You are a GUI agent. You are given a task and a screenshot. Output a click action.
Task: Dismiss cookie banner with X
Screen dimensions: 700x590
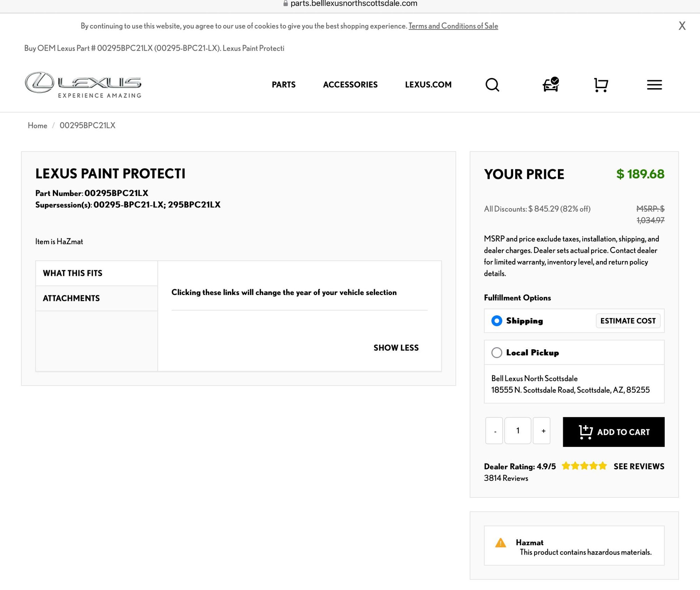click(682, 26)
